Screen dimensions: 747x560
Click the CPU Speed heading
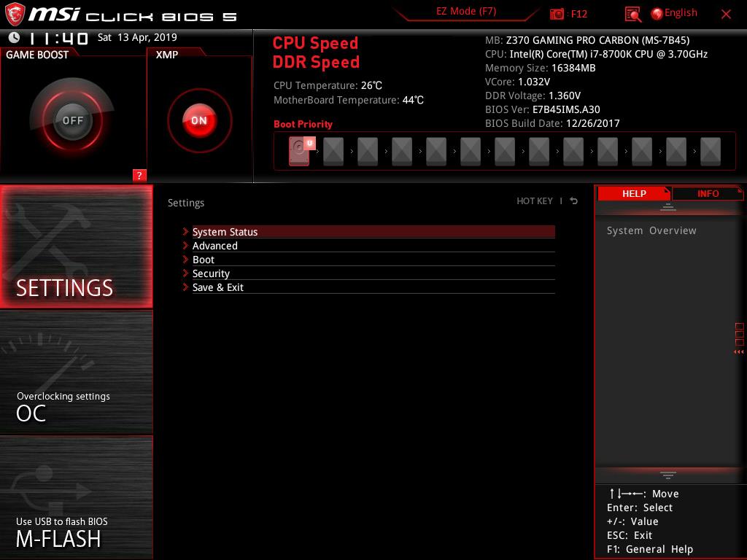click(315, 43)
